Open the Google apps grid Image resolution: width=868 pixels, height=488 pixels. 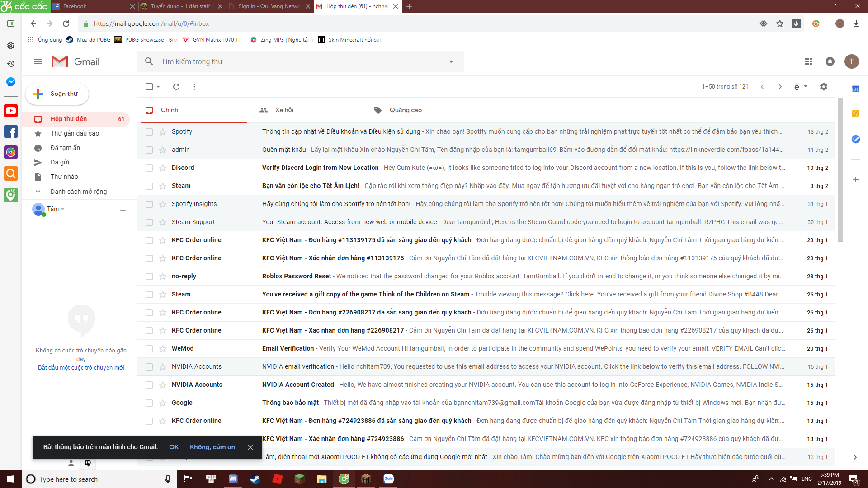pos(809,61)
